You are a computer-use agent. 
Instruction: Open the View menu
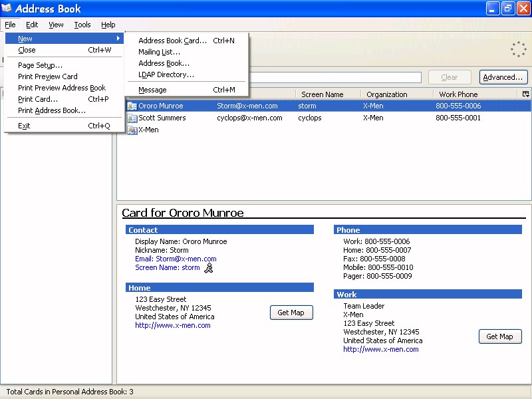[56, 25]
